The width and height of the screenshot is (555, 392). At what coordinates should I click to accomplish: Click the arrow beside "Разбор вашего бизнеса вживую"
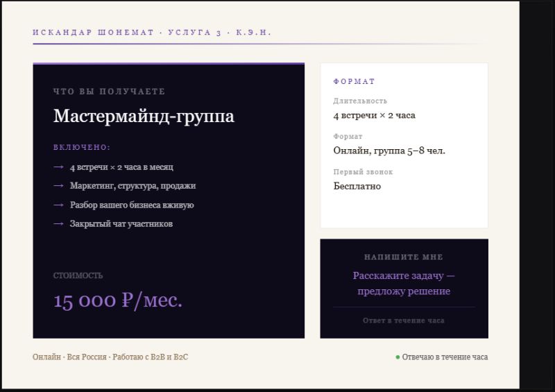[x=58, y=205]
